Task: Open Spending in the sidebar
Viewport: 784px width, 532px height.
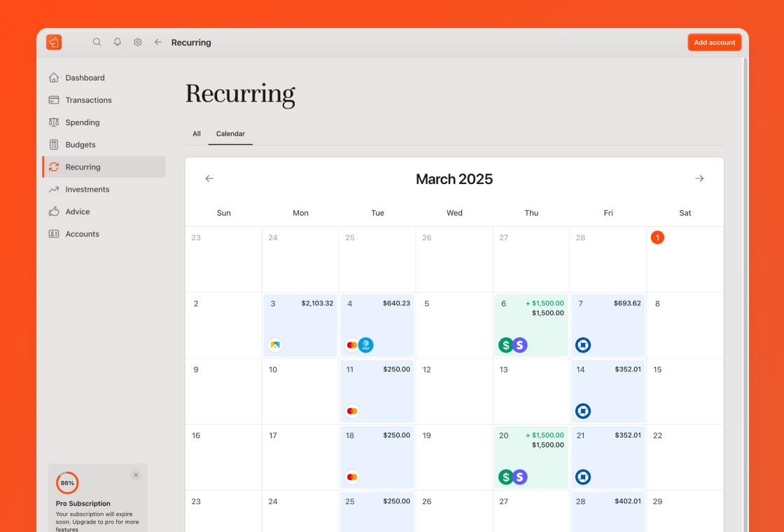Action: point(104,122)
